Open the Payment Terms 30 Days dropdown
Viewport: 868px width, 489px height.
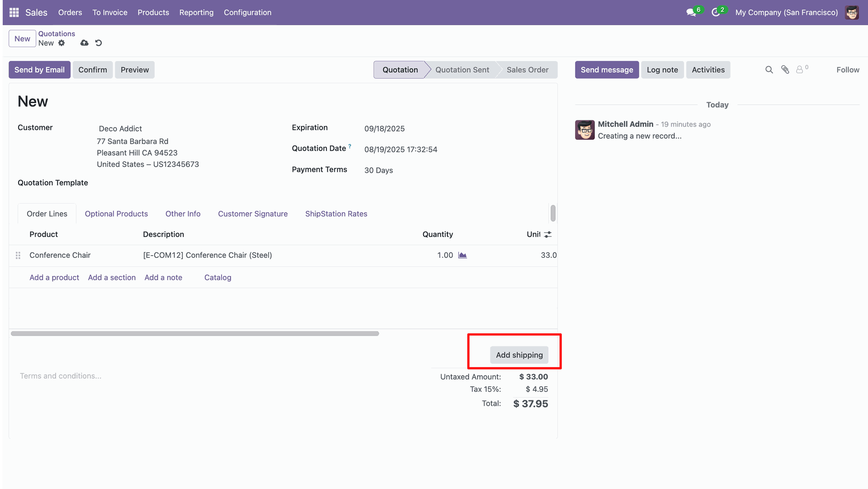(x=407, y=171)
